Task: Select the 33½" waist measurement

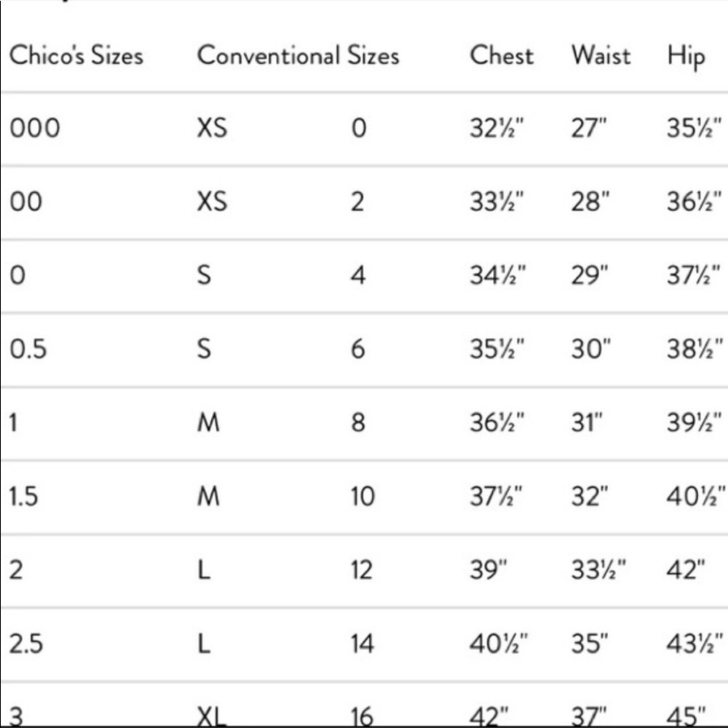Action: 598,570
